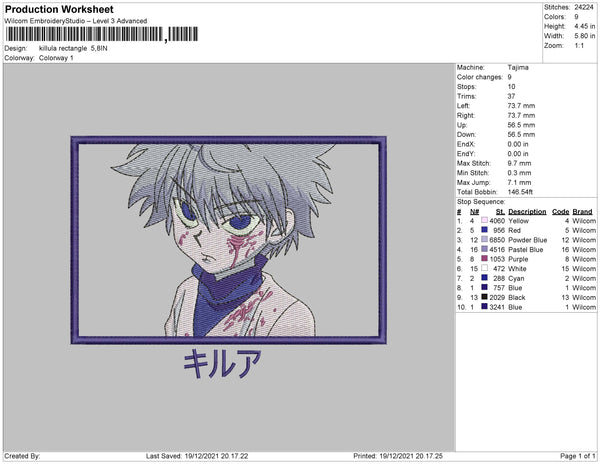Click the design name killula rectangle 5,8IN
This screenshot has width=600, height=464.
[x=73, y=49]
